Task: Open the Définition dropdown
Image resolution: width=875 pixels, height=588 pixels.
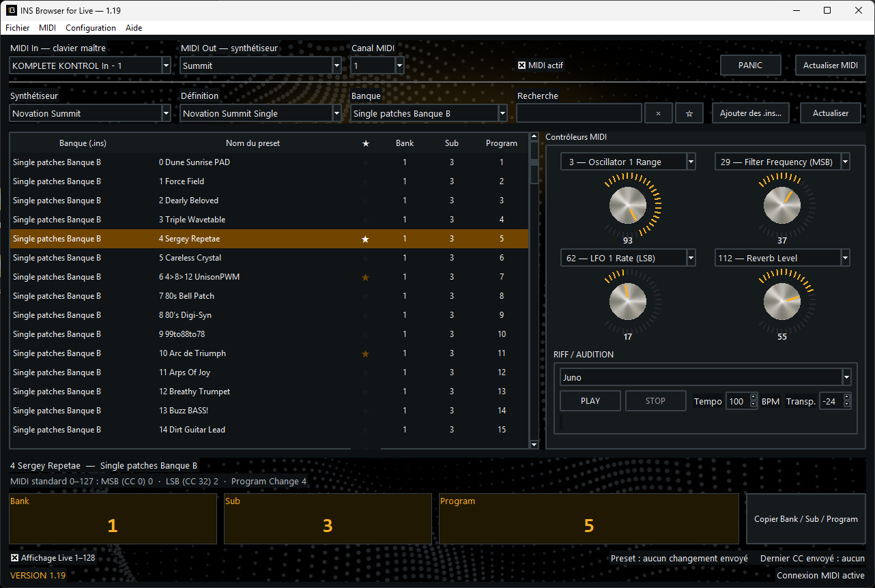Action: click(x=261, y=113)
